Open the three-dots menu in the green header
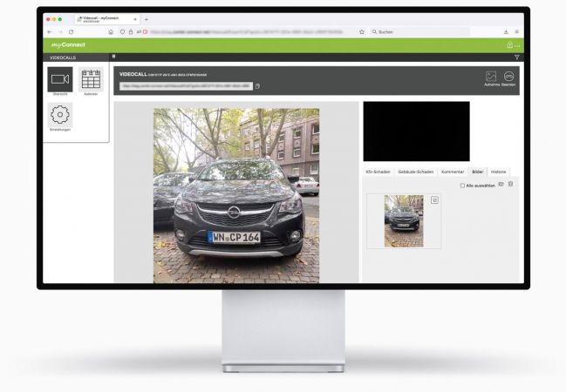566x392 pixels. pyautogui.click(x=517, y=46)
